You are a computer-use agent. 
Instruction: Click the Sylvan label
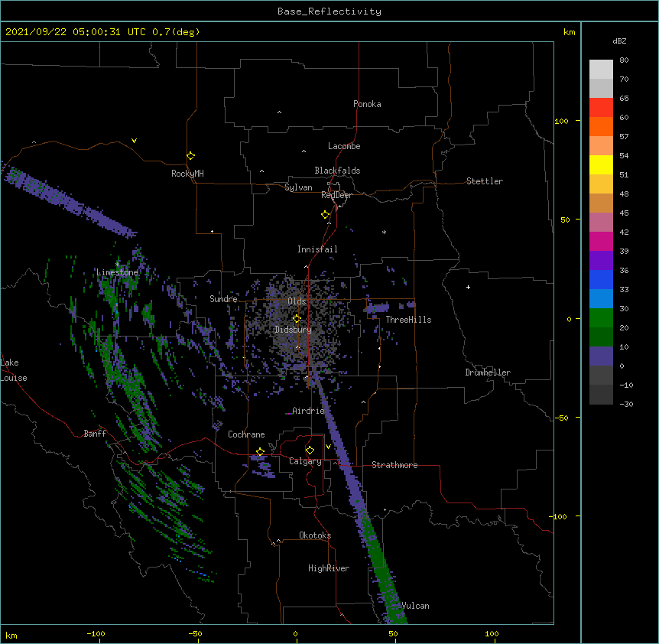click(298, 187)
